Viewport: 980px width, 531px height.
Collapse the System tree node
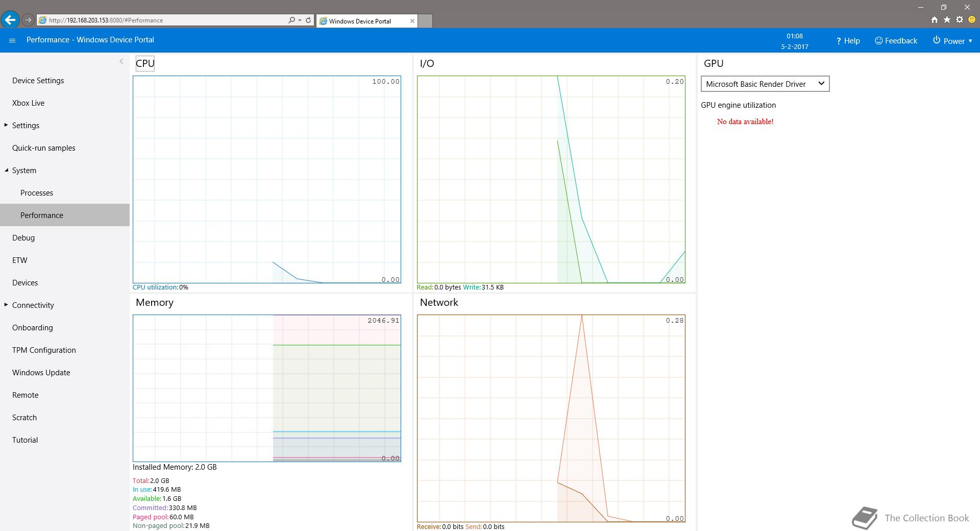pyautogui.click(x=6, y=170)
